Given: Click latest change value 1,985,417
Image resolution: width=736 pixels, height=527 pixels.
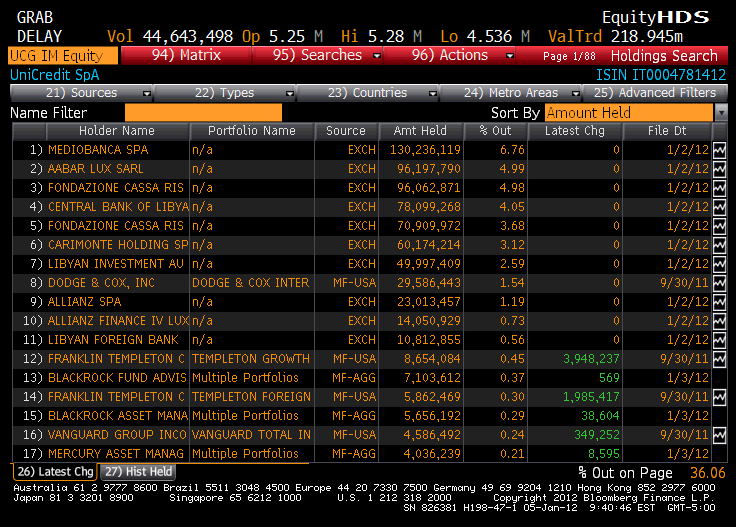Looking at the screenshot, I should tap(591, 397).
